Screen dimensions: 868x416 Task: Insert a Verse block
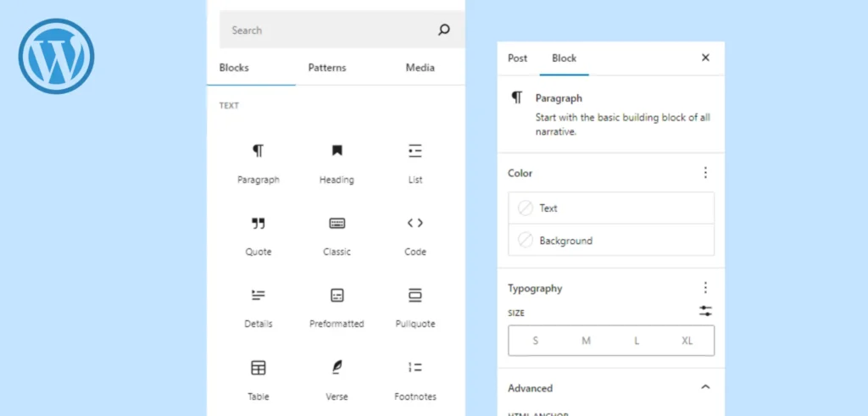[337, 380]
